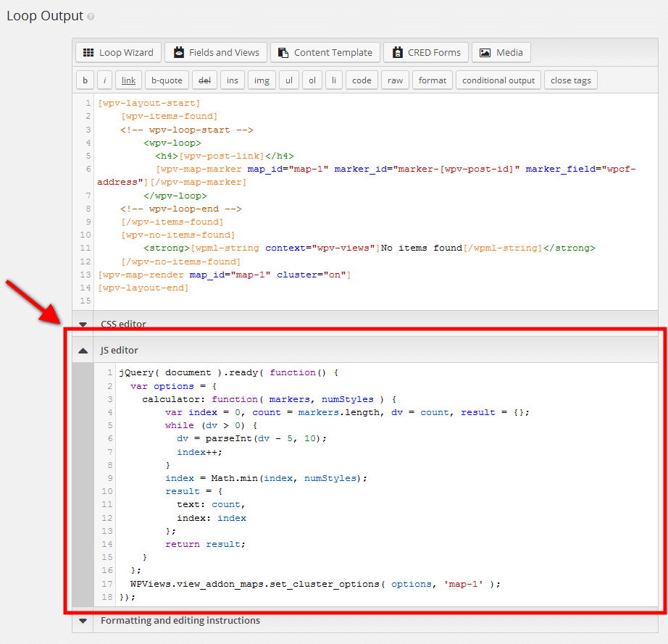Open the Loop Wizard

118,52
